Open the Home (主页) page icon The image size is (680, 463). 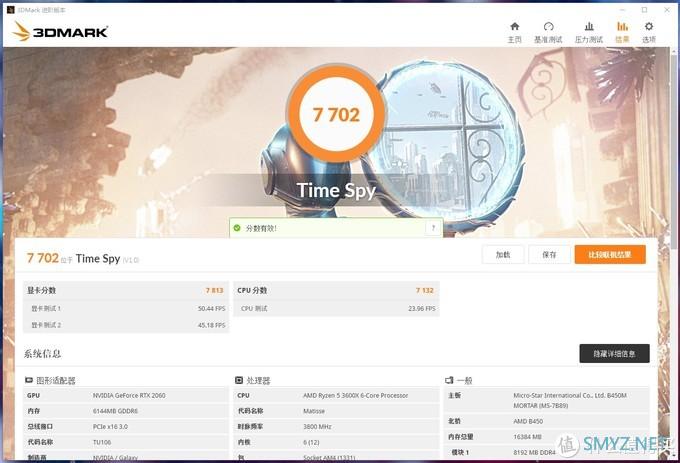514,26
